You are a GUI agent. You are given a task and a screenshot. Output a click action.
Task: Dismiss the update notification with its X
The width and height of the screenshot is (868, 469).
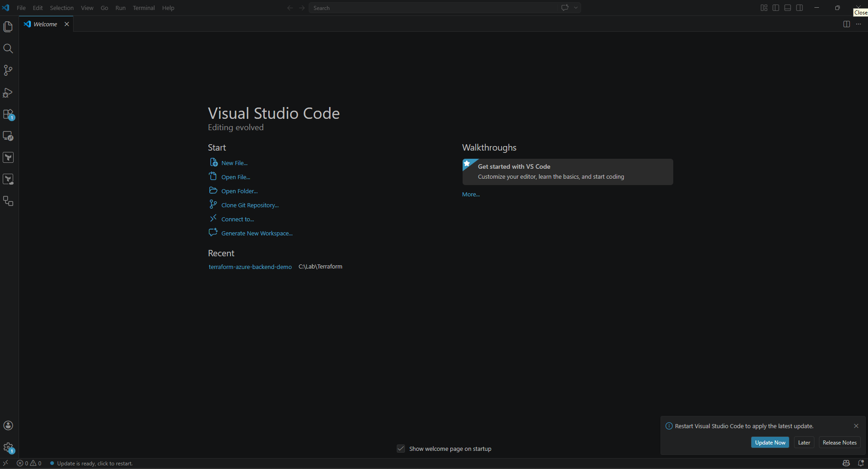pos(856,426)
